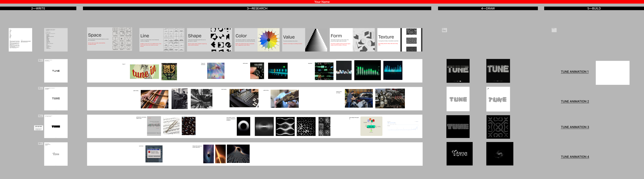Select the 4—DRAW section header

coord(488,8)
